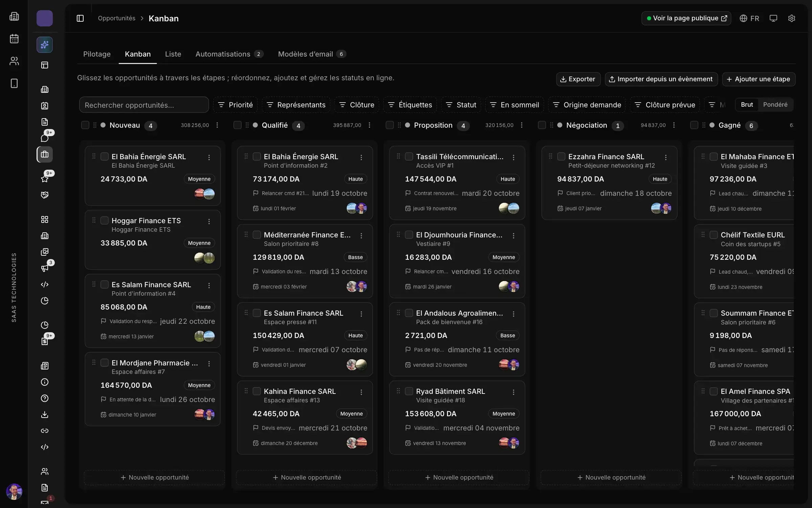Open the grid dashboard icon in sidebar
This screenshot has width=812, height=508.
[x=45, y=219]
